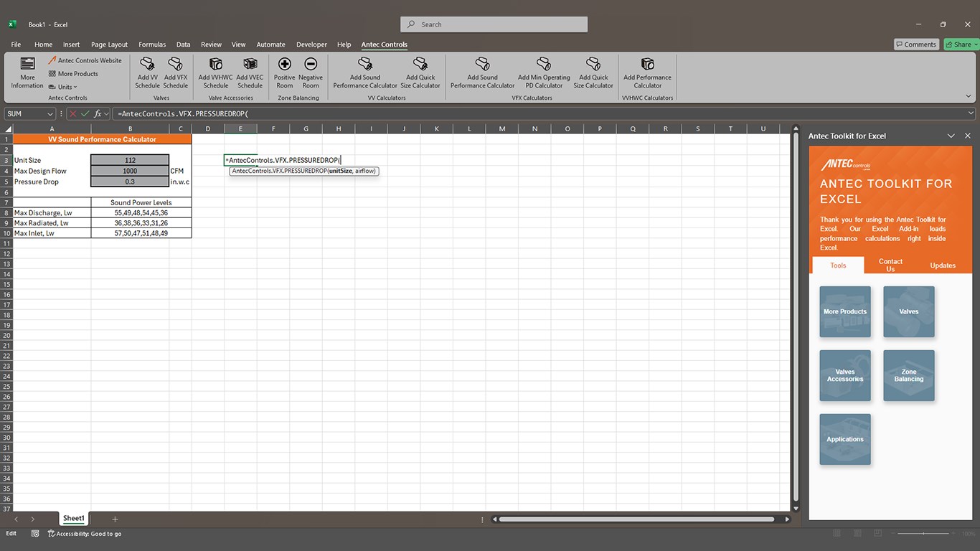Add VFX Sound Performance Calculator

coord(483,72)
